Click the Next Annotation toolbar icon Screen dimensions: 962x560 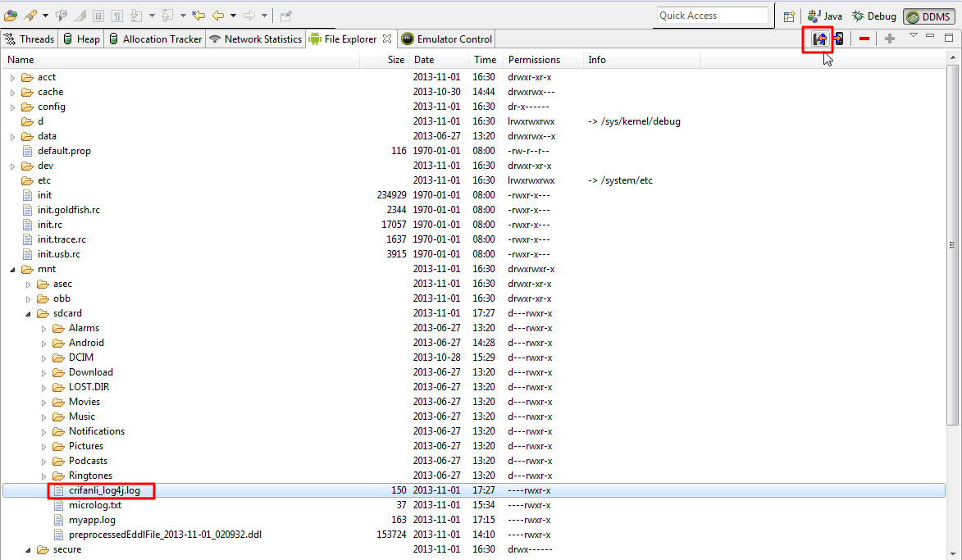click(135, 16)
